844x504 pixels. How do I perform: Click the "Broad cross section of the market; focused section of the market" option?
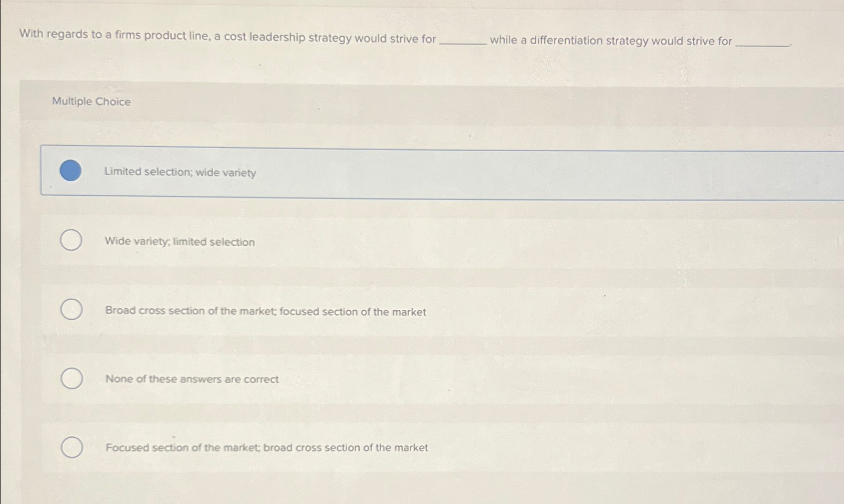(x=265, y=311)
